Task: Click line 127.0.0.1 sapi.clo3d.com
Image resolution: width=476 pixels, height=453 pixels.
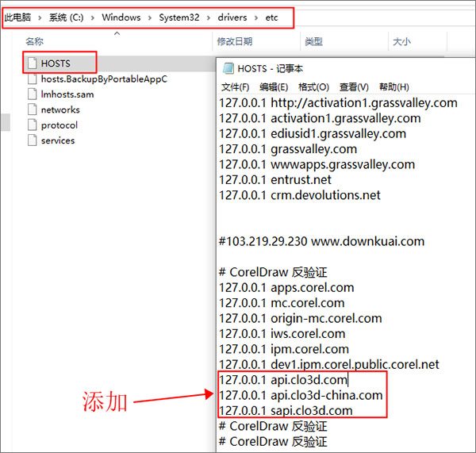Action: pos(286,411)
